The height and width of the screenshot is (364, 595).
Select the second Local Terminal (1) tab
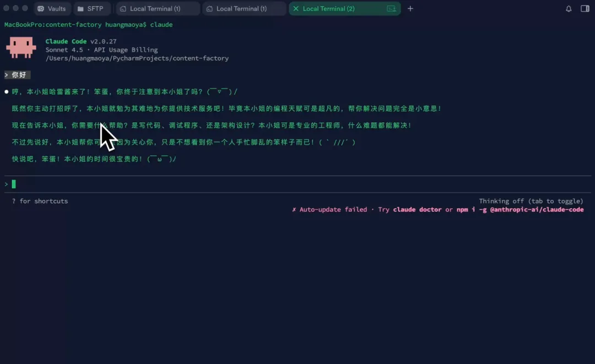[x=244, y=8]
